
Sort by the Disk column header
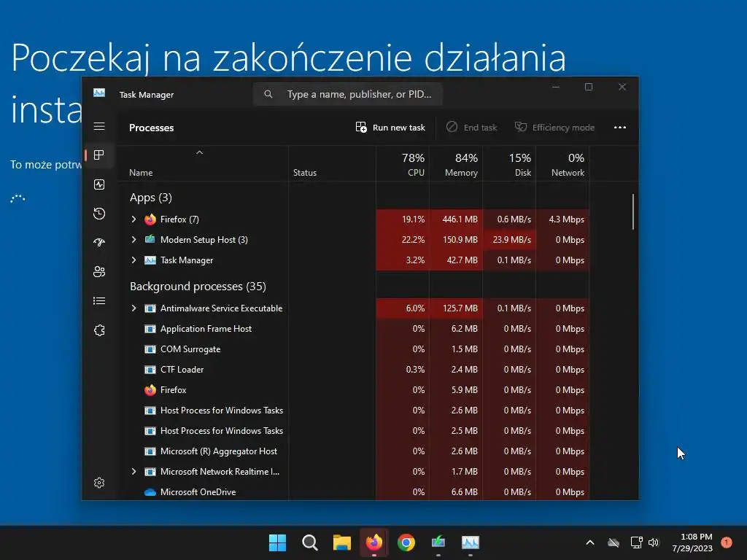click(x=509, y=164)
